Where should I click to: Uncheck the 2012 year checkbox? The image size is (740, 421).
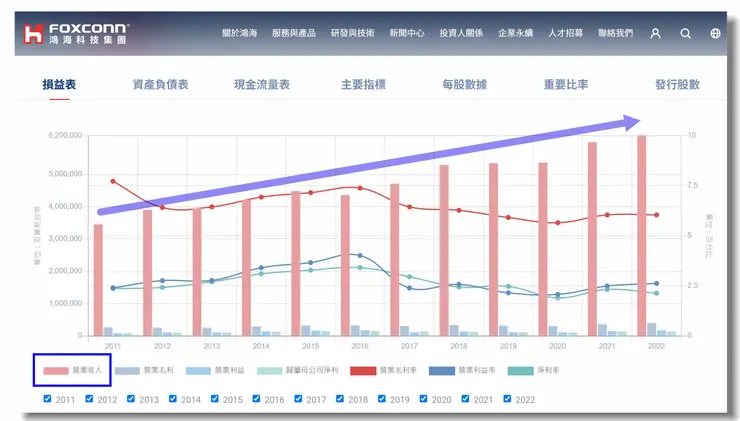pyautogui.click(x=89, y=399)
